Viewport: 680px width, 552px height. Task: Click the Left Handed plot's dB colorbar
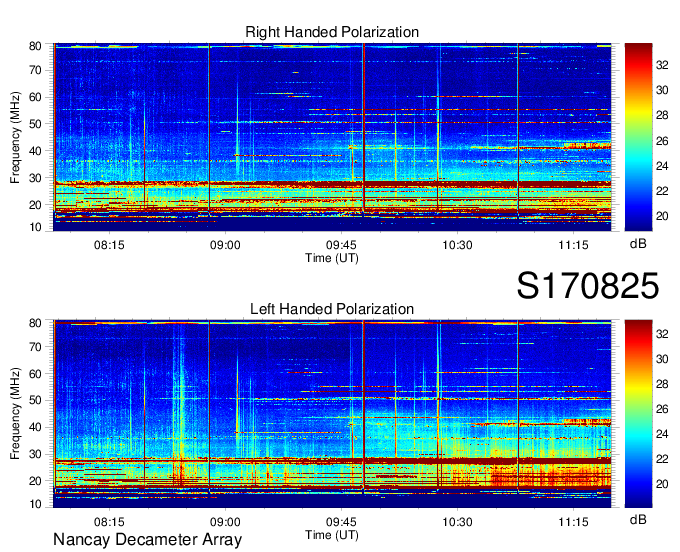(638, 414)
